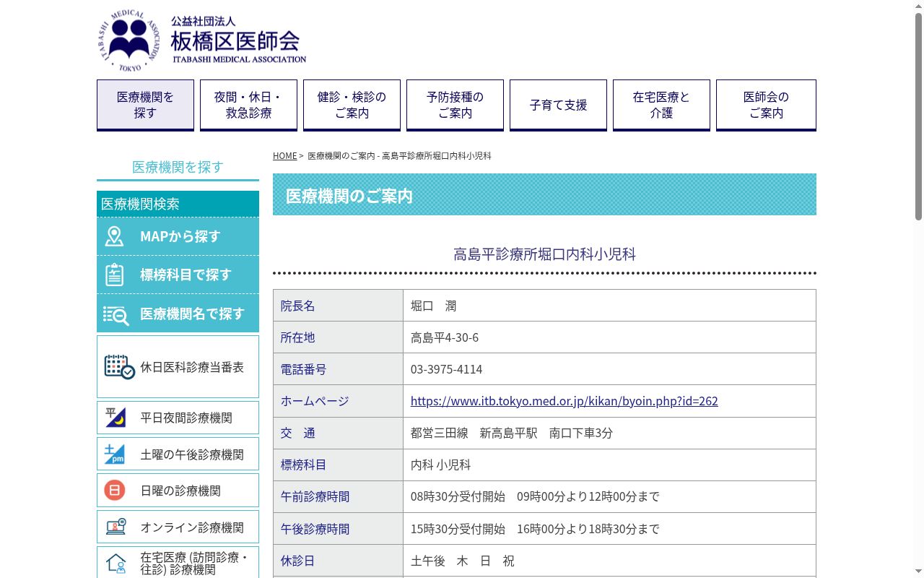Open the clinic homepage URL link

click(x=565, y=401)
